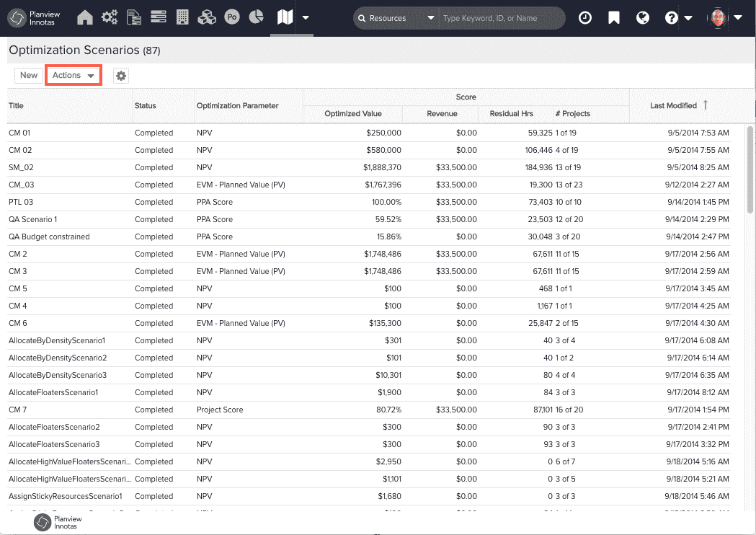Click the AllocateFloatersScenario3 title

click(x=54, y=445)
